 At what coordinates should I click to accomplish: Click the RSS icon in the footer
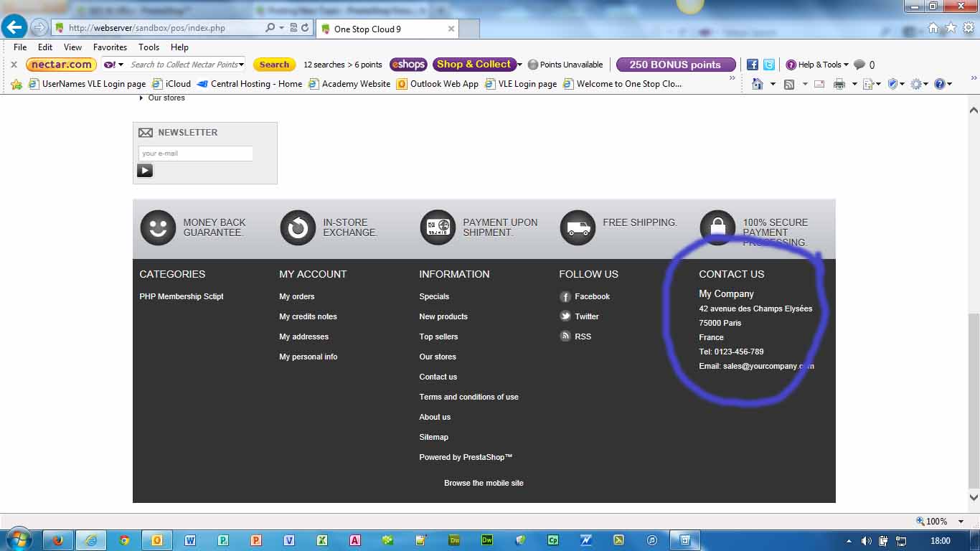coord(565,336)
